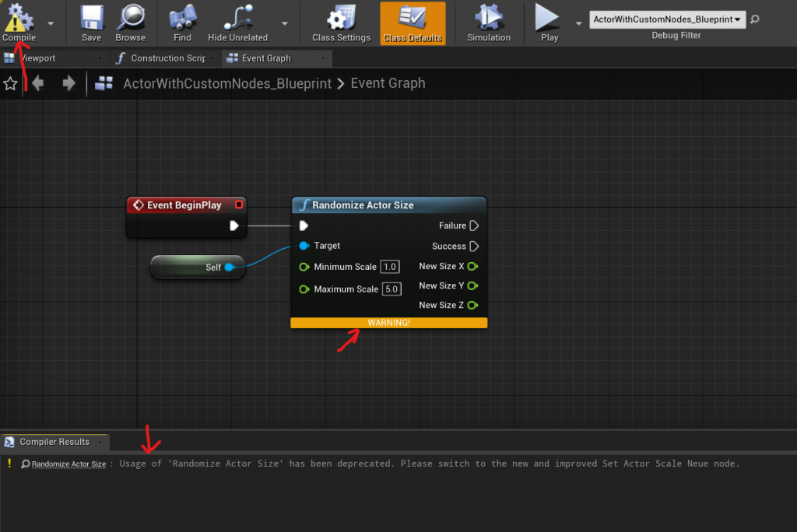Expand the Play options dropdown arrow
The image size is (797, 532).
pos(578,23)
